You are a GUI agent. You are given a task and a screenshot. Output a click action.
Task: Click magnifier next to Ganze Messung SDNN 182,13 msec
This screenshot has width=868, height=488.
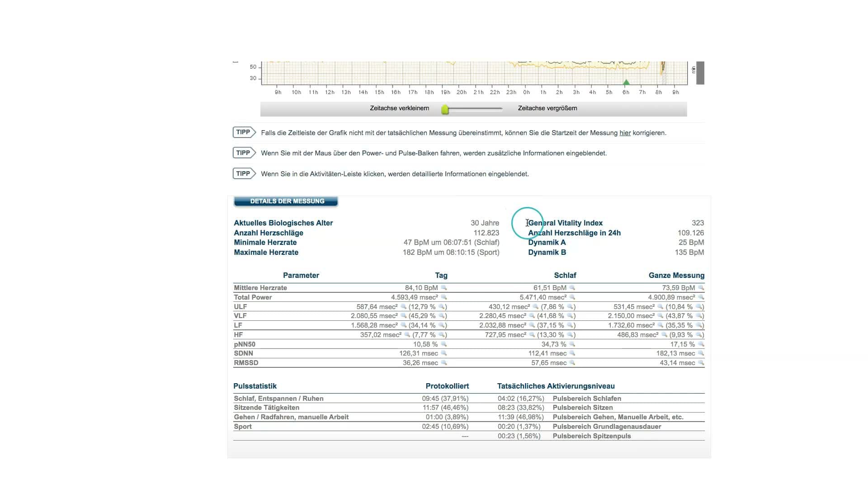701,353
